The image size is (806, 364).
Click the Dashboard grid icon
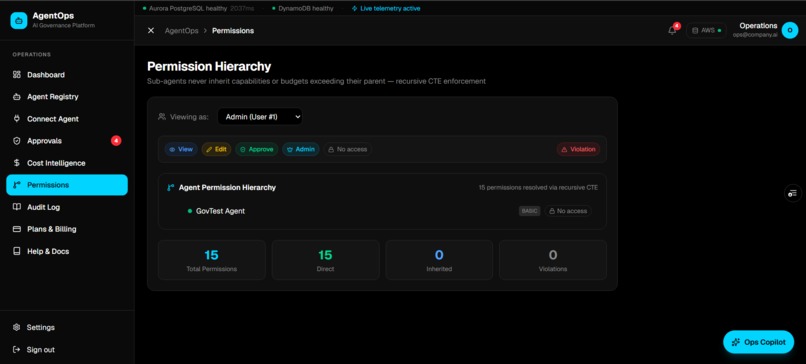(16, 75)
